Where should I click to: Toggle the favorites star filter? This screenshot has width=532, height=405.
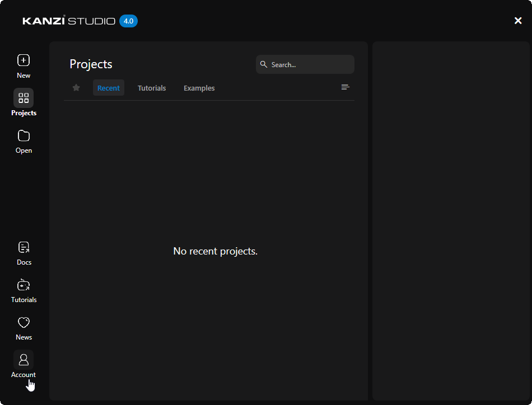coord(76,87)
